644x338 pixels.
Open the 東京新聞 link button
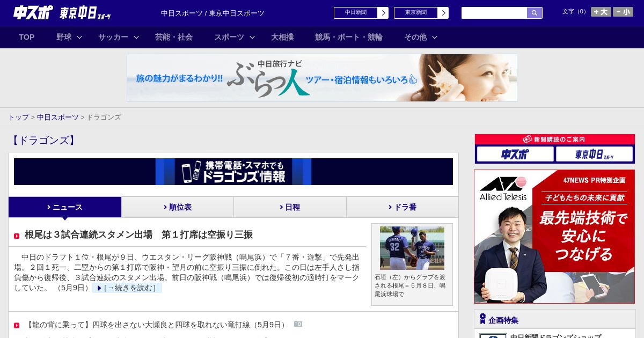[x=421, y=13]
